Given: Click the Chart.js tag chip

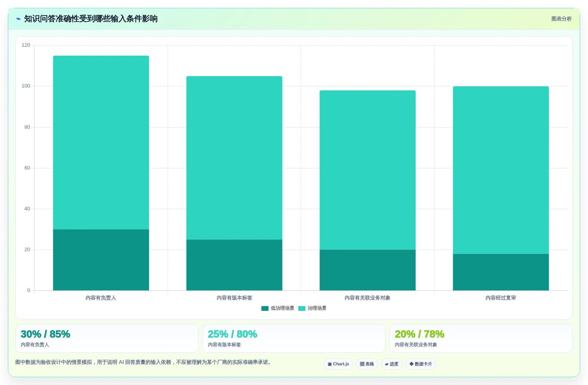Looking at the screenshot, I should coord(338,364).
